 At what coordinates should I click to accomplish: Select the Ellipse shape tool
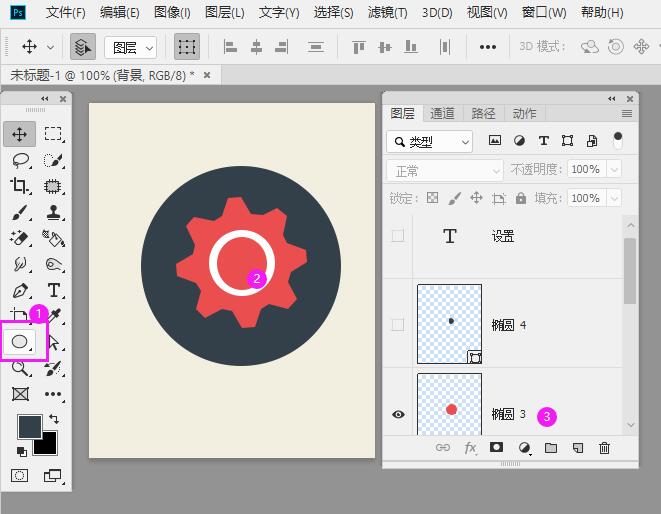coord(20,342)
